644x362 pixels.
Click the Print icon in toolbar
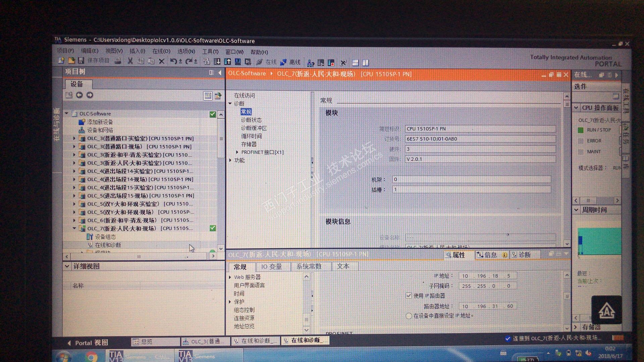point(118,61)
